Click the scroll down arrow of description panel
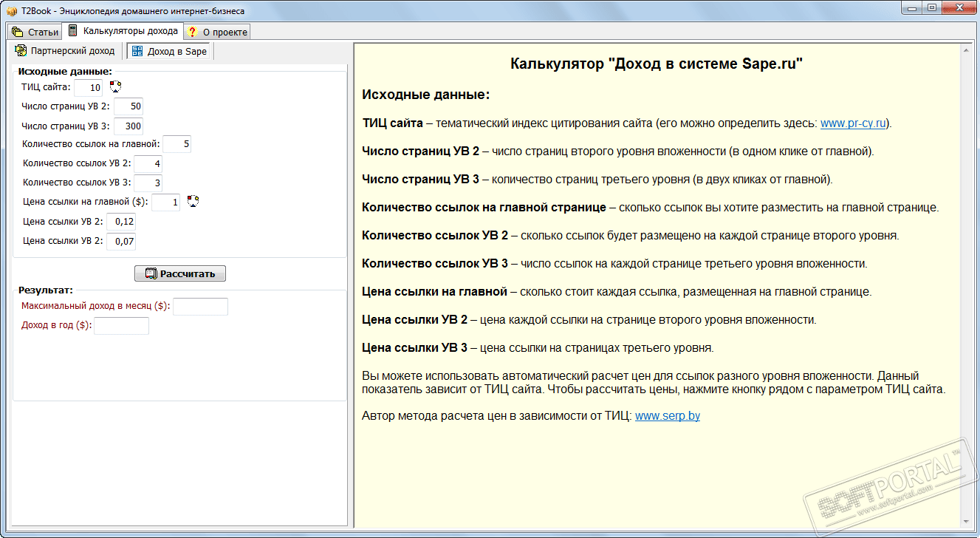Viewport: 980px width, 538px height. [x=965, y=522]
